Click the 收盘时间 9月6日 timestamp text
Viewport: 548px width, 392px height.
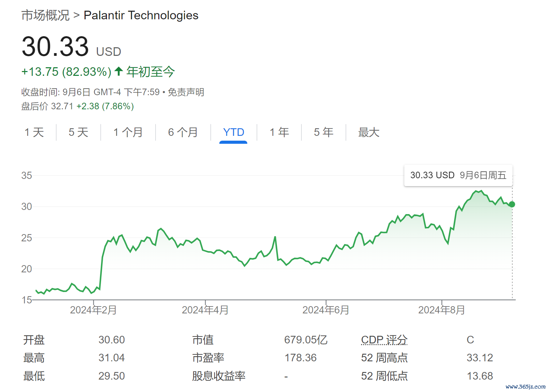pos(90,92)
